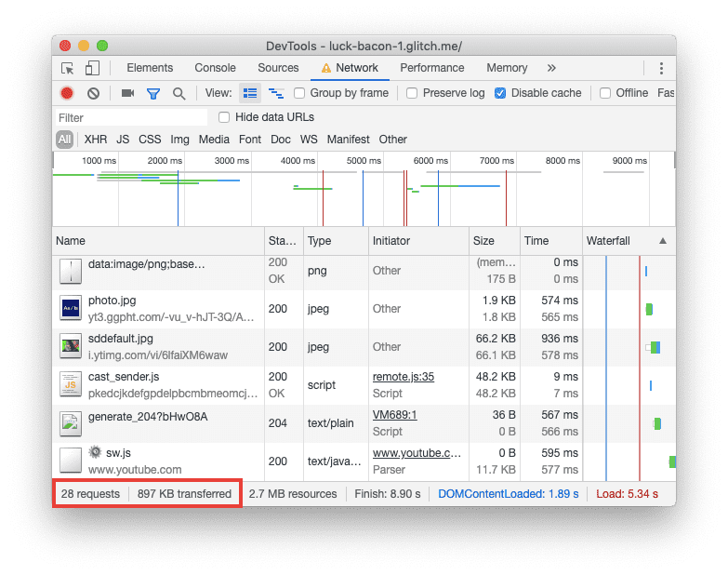The height and width of the screenshot is (575, 728).
Task: Enable the Preserve log checkbox
Action: tap(412, 93)
